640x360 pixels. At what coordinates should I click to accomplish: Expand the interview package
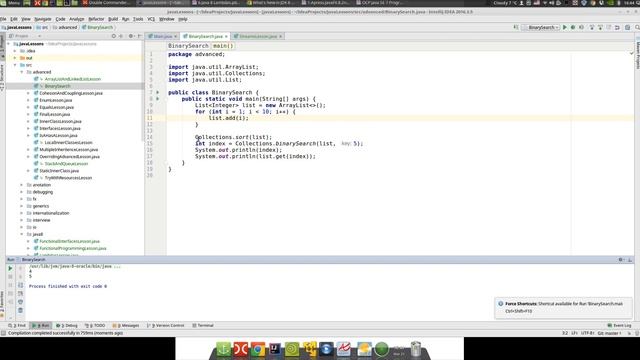(22, 220)
